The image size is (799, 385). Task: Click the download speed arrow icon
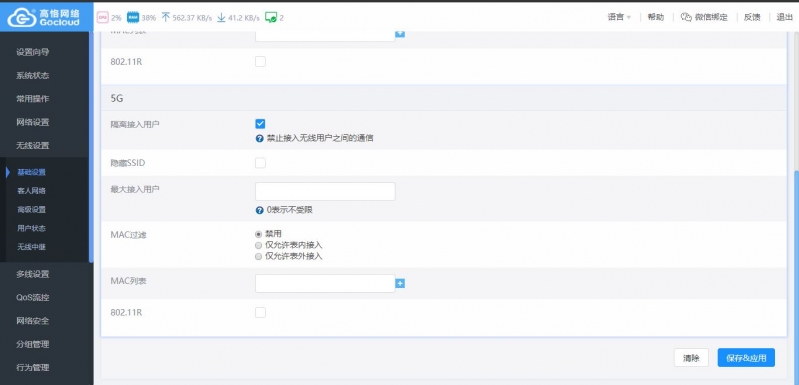coord(221,17)
